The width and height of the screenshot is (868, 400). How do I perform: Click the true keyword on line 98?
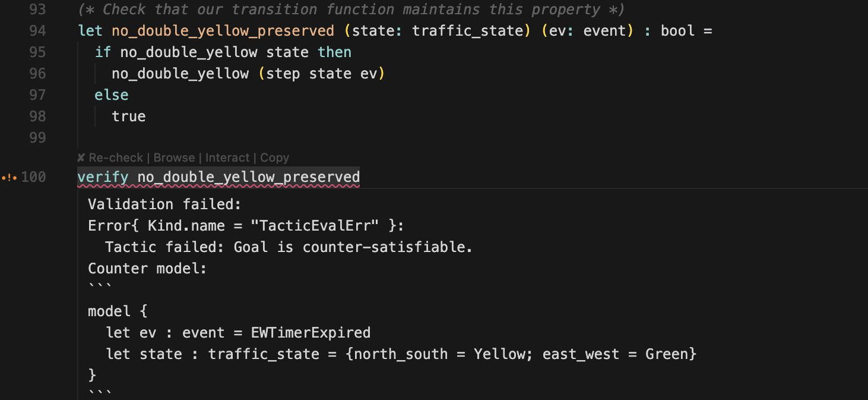point(128,116)
